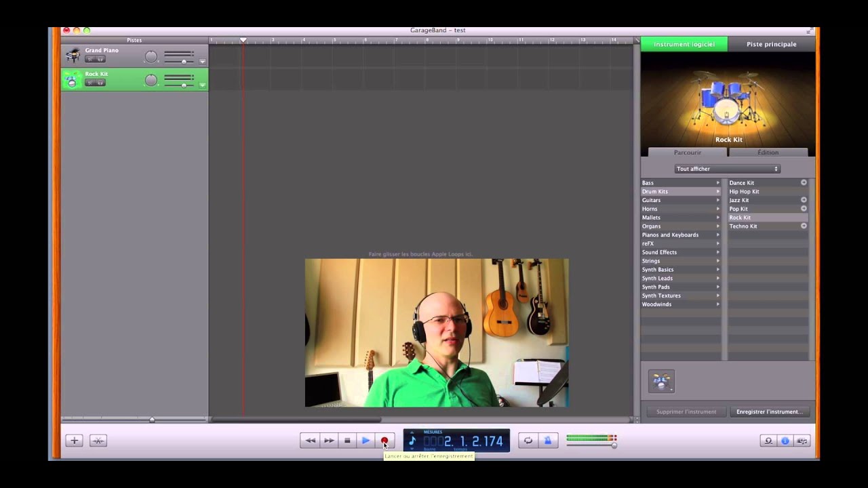Expand the Mallets category
868x488 pixels.
[x=681, y=218]
